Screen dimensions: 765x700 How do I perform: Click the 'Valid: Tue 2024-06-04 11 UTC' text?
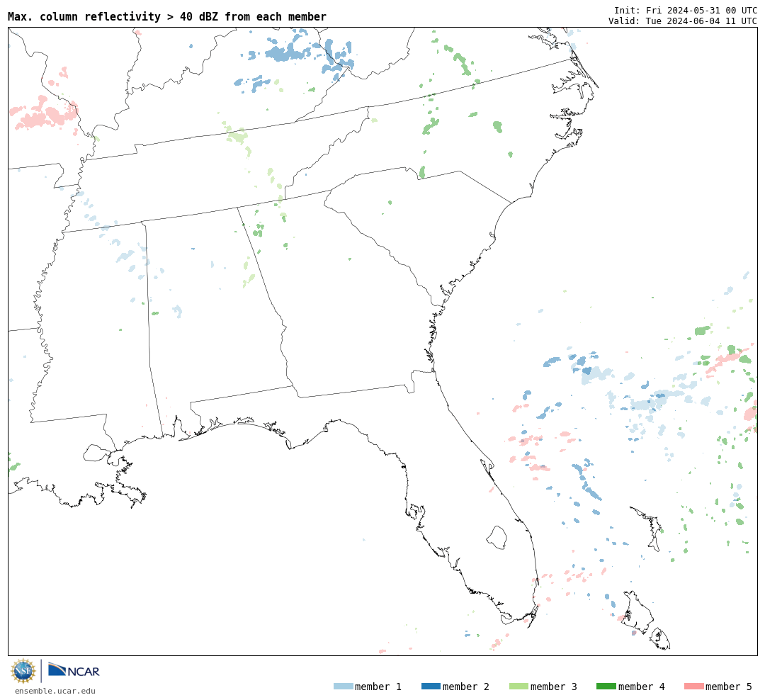pos(683,21)
